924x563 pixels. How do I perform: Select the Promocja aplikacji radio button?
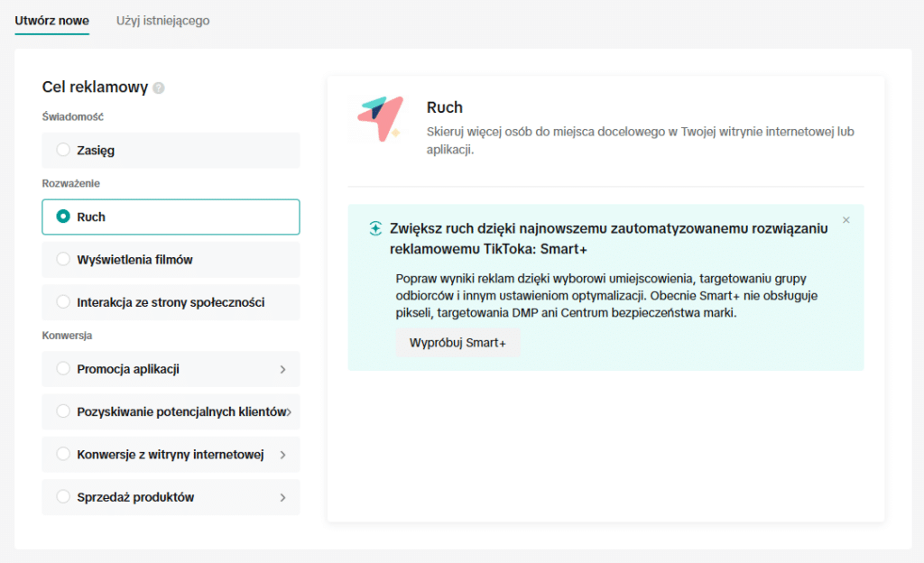click(63, 369)
